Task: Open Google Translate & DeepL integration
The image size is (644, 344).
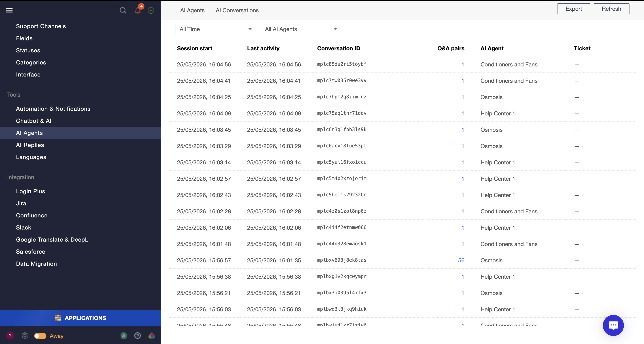Action: pyautogui.click(x=52, y=240)
